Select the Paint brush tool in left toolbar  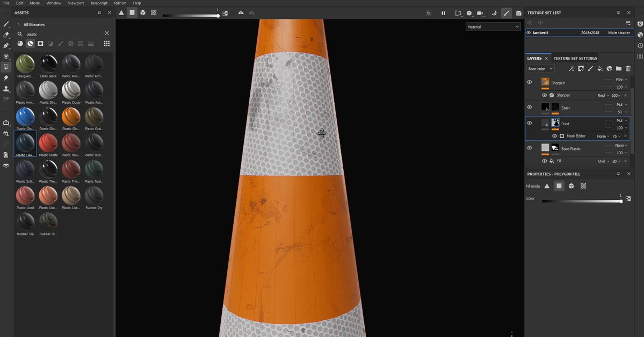click(x=6, y=24)
